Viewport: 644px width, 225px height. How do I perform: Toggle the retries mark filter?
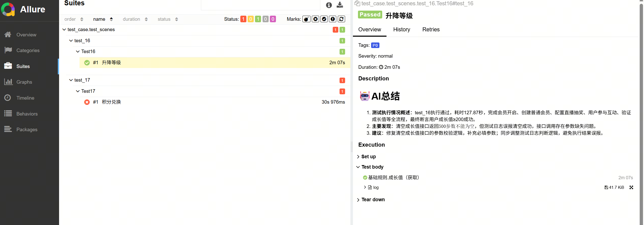[x=341, y=19]
